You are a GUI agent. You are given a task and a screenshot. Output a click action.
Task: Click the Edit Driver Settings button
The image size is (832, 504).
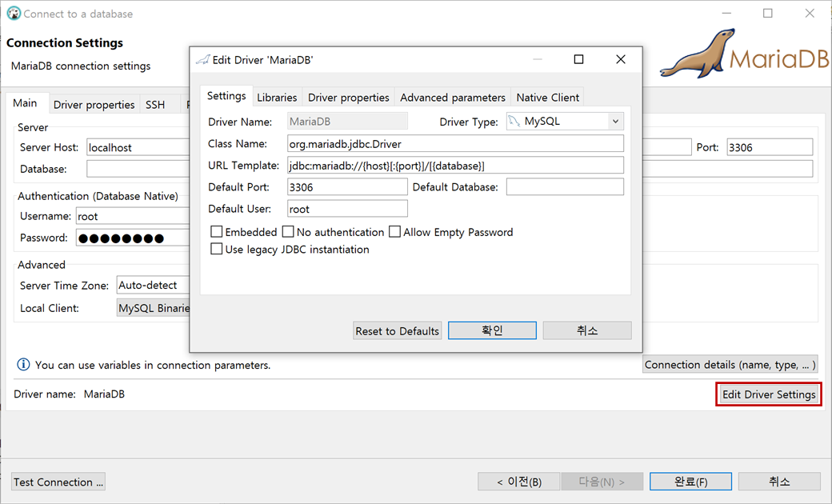coord(769,394)
